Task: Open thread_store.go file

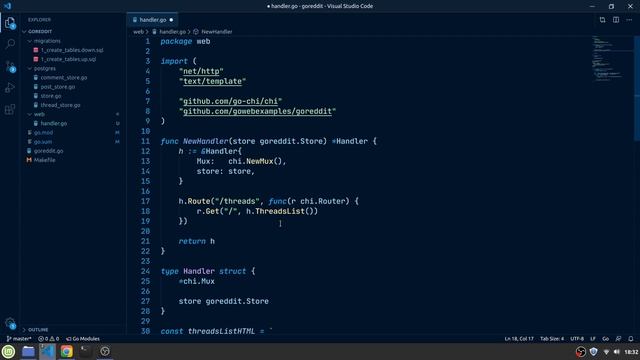Action: pyautogui.click(x=60, y=105)
